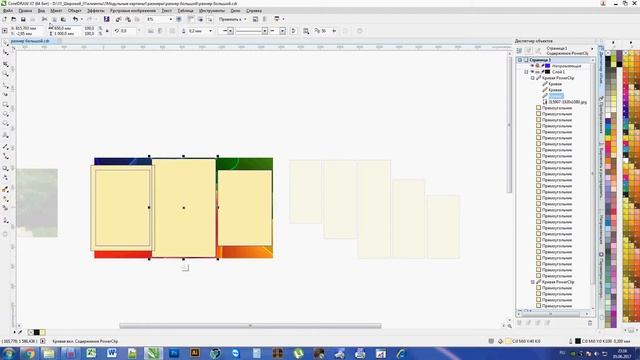
Task: Click the Import toolbar icon
Action: (x=118, y=19)
